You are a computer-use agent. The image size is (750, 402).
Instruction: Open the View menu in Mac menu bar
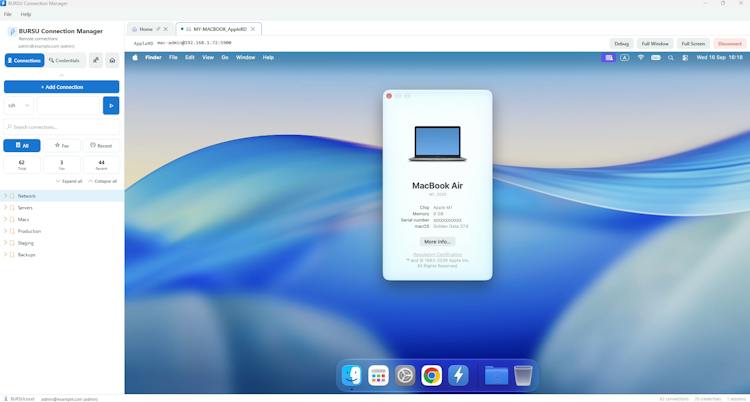[208, 57]
